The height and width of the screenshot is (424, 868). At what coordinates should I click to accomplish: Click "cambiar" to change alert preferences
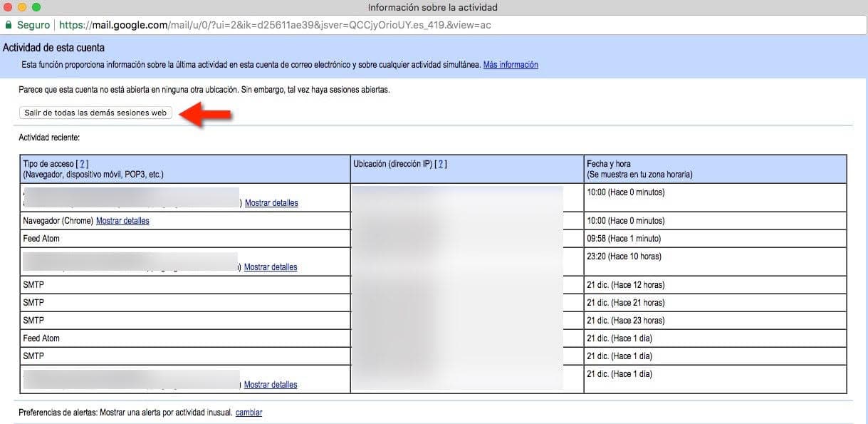click(249, 413)
